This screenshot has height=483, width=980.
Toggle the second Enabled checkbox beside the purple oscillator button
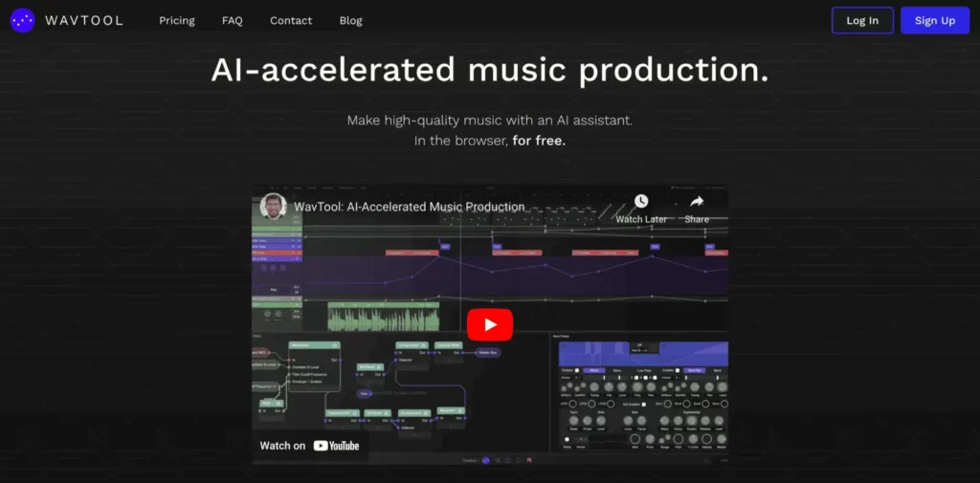[x=678, y=370]
